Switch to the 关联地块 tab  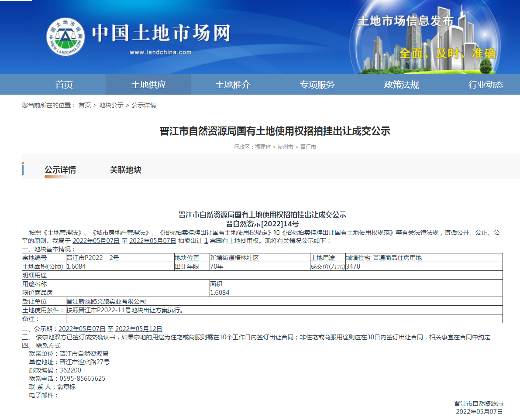(x=125, y=170)
